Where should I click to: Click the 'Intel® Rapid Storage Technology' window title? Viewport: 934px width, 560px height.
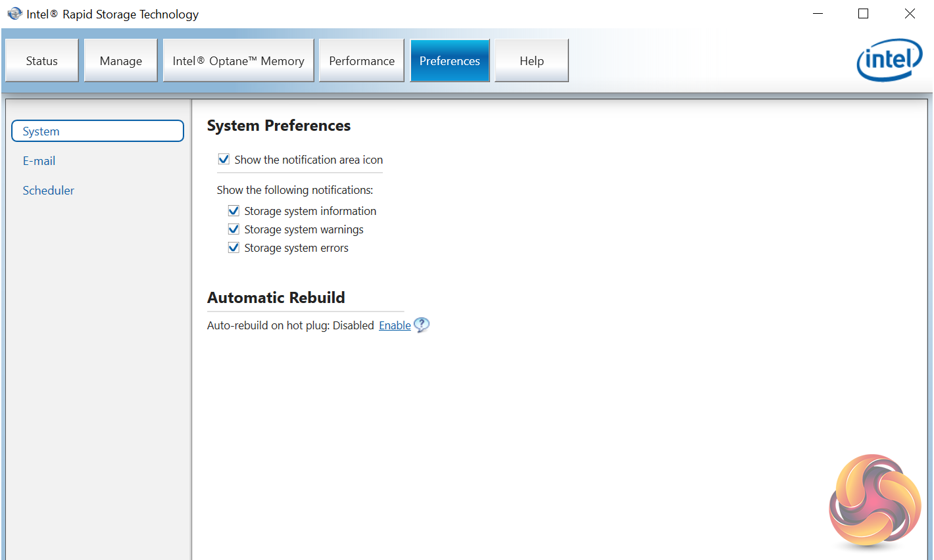click(x=112, y=14)
